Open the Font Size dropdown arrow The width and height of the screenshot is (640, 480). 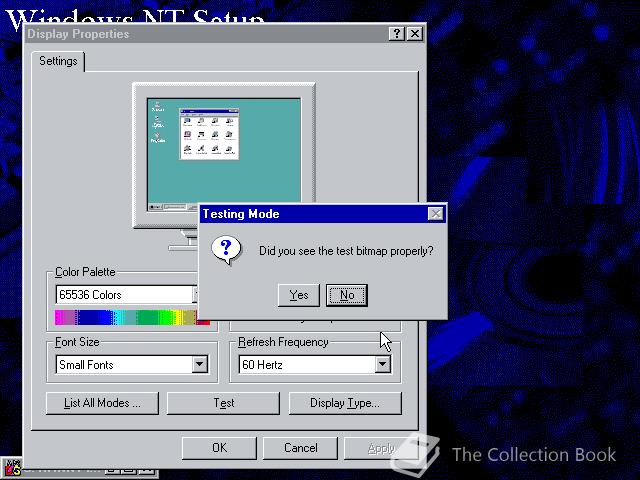tap(200, 364)
